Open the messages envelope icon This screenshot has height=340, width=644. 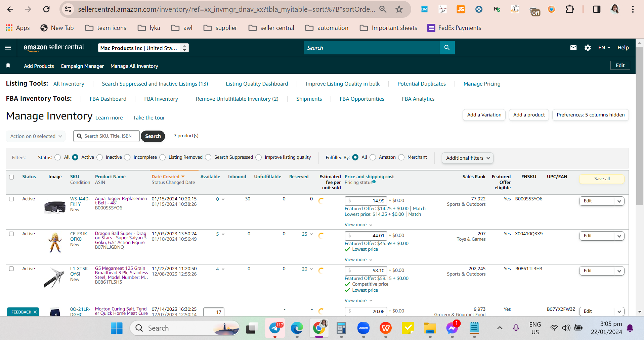click(x=573, y=48)
